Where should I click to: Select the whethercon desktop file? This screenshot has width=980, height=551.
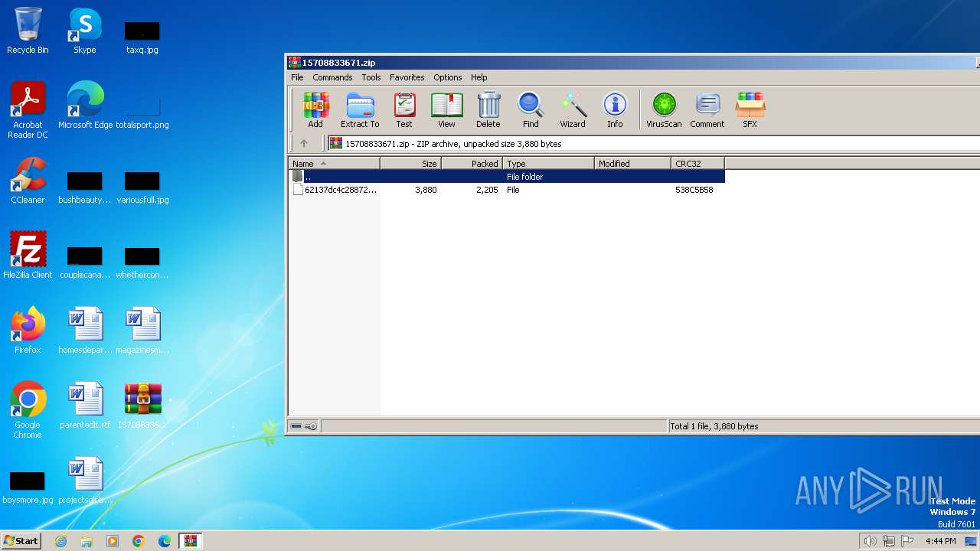click(x=142, y=262)
